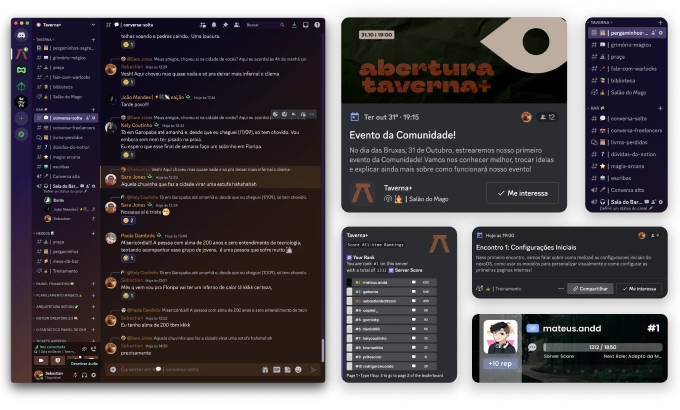Screen dimensions: 680x410
Task: Click reply arrow in message hover toolbar
Action: coord(294,114)
